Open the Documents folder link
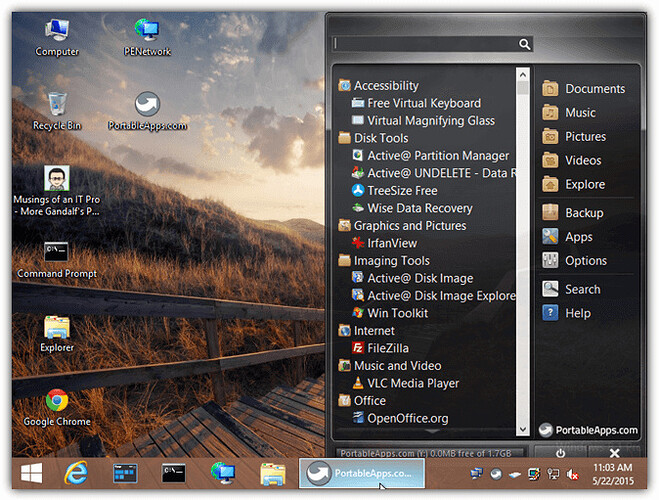 pyautogui.click(x=594, y=89)
